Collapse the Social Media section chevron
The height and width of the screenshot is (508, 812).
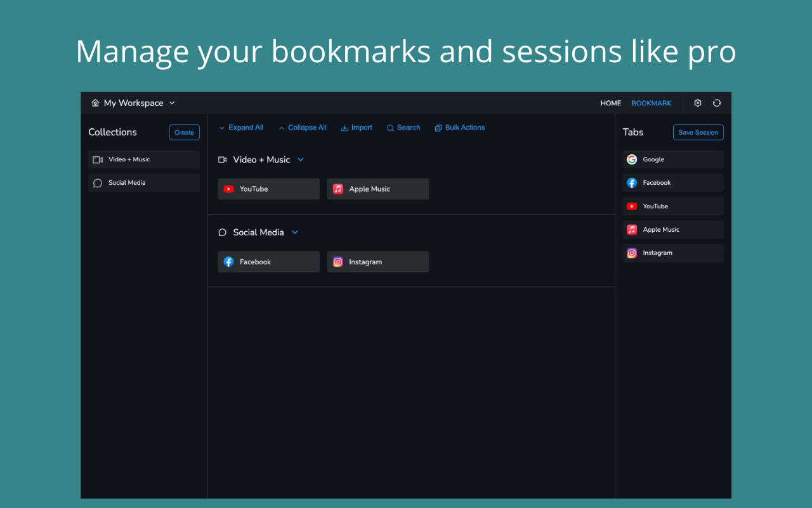[x=295, y=232]
